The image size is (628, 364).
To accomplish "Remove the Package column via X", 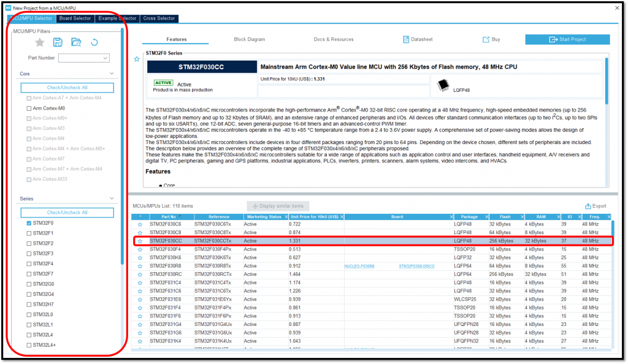I will (486, 217).
